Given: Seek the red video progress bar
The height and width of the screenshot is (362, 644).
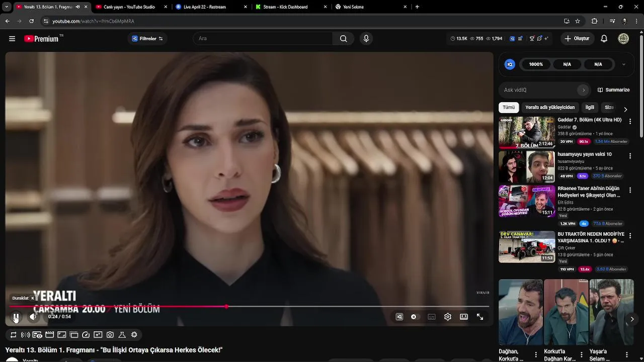Looking at the screenshot, I should pyautogui.click(x=249, y=306).
